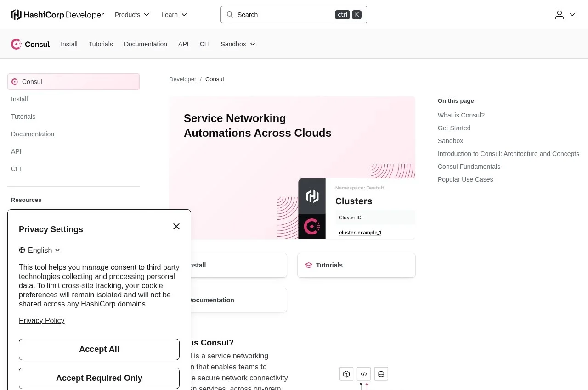Jump to Sandbox in page contents
This screenshot has height=390, width=588.
450,141
